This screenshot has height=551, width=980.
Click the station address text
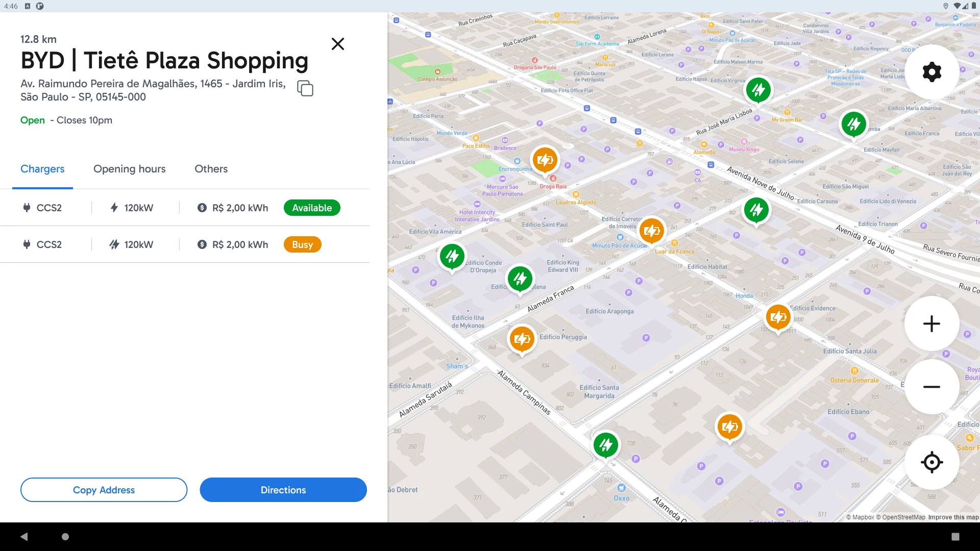pyautogui.click(x=153, y=90)
